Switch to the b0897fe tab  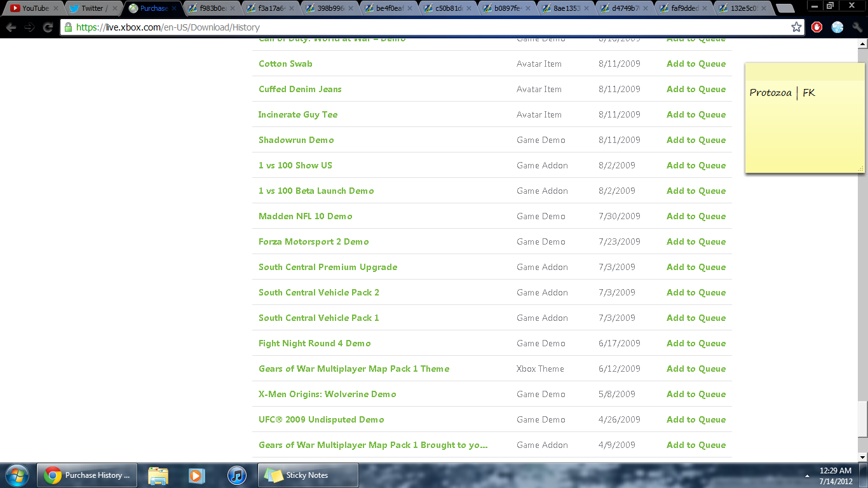pos(505,8)
